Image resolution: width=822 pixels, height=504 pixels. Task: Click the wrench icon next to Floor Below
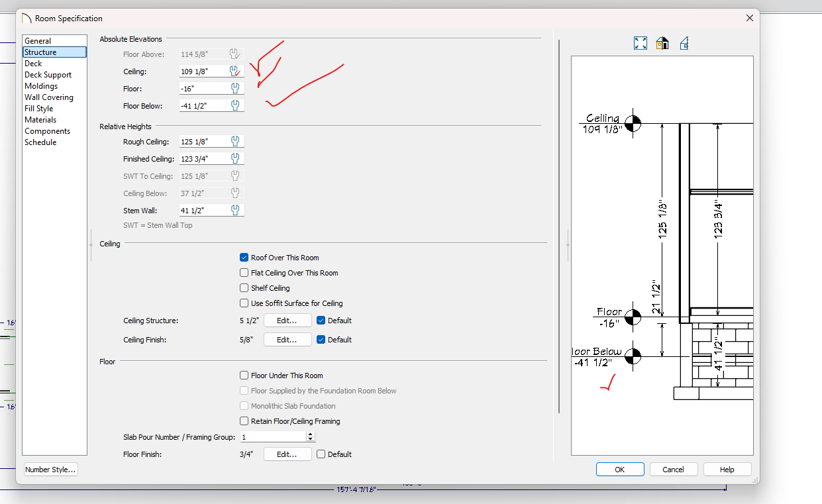pyautogui.click(x=234, y=105)
